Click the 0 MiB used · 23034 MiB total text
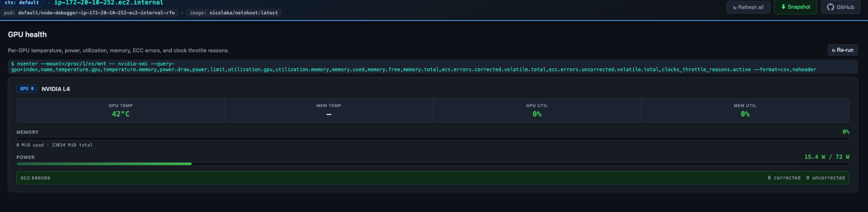Viewport: 868px width, 212px height. point(55,145)
